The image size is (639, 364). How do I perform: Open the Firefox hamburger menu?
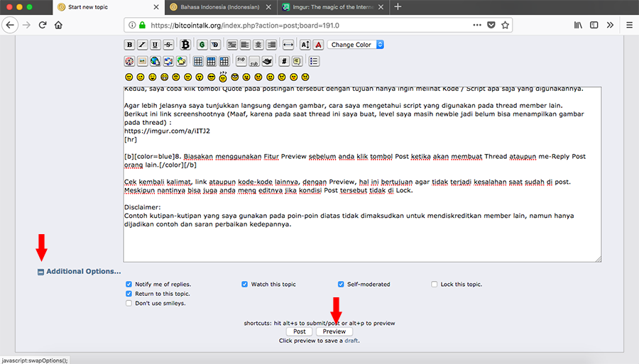click(629, 26)
